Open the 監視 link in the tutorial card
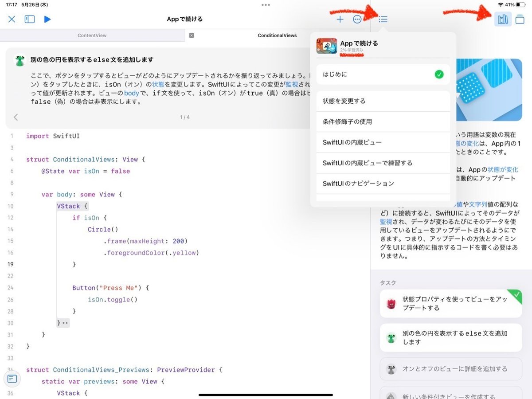Image resolution: width=532 pixels, height=399 pixels. (292, 84)
